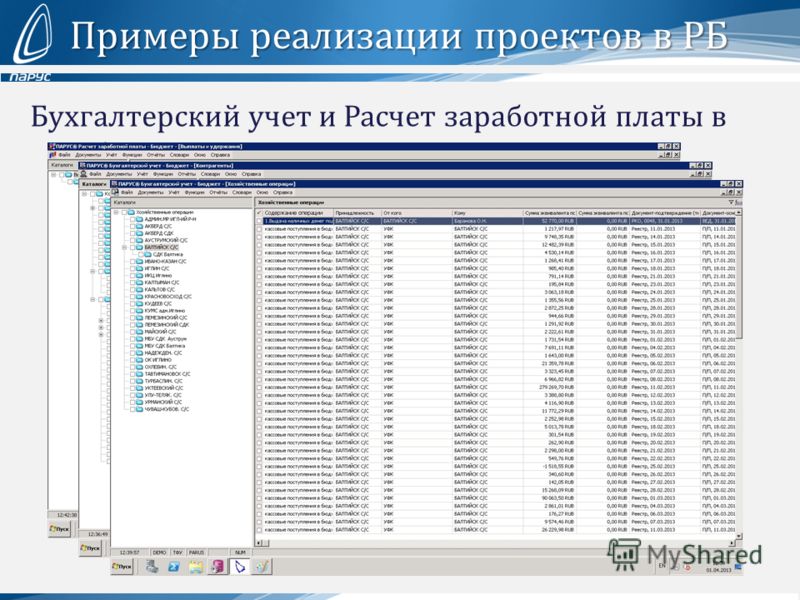Click the pink application icon on the taskbar

[x=218, y=566]
